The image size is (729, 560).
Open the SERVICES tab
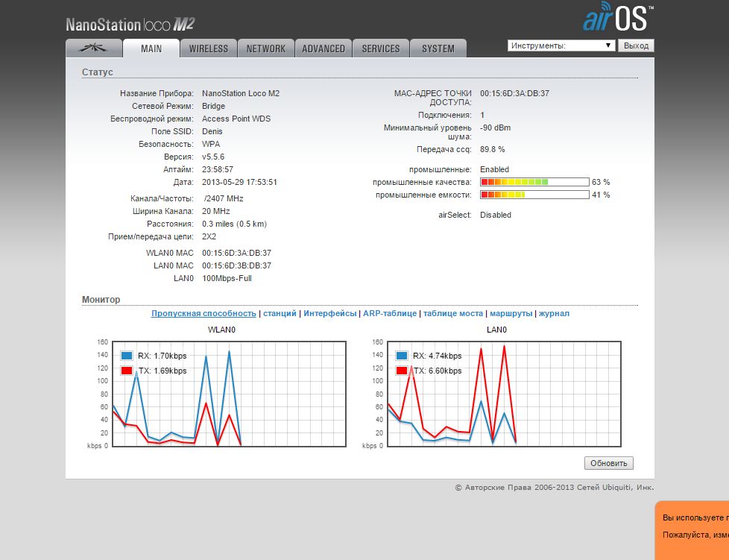coord(381,48)
